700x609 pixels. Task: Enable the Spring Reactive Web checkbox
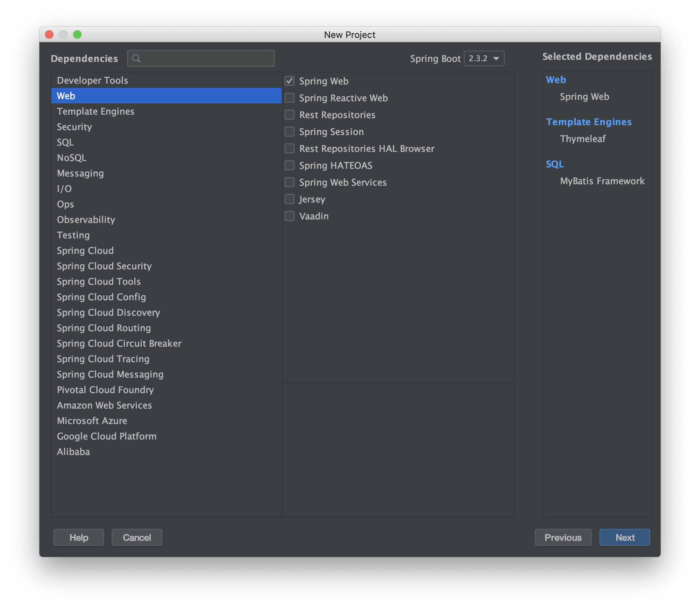pyautogui.click(x=290, y=98)
